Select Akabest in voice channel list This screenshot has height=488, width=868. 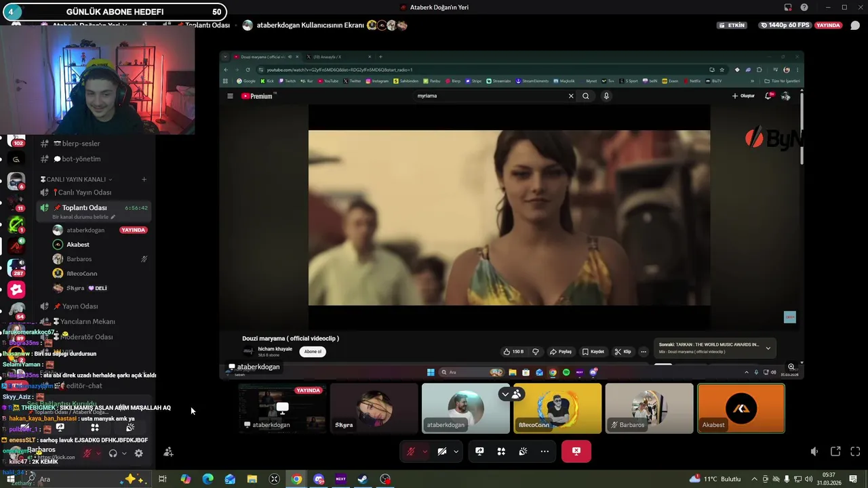78,245
